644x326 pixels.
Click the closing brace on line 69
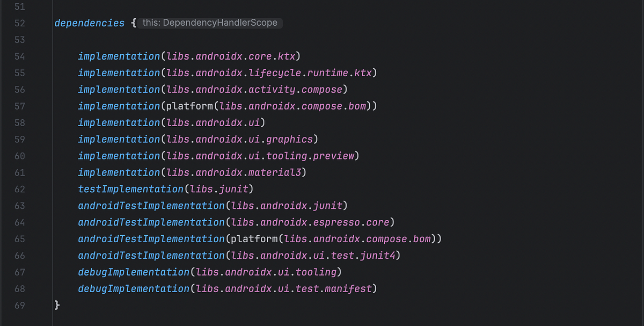click(x=56, y=305)
